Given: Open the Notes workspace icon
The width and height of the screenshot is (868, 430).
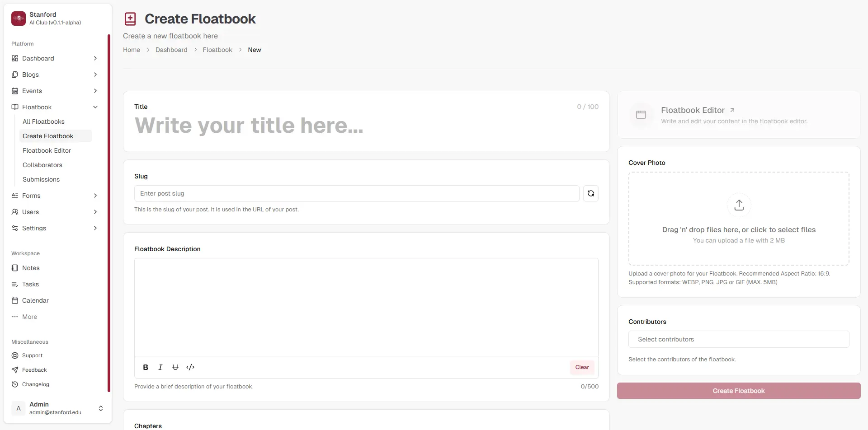Looking at the screenshot, I should click(15, 267).
